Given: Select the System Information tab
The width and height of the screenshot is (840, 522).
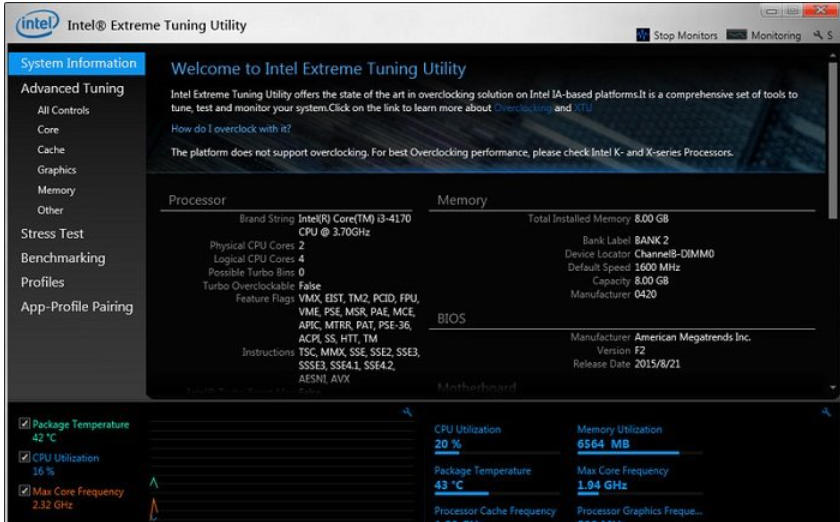Looking at the screenshot, I should tap(78, 63).
